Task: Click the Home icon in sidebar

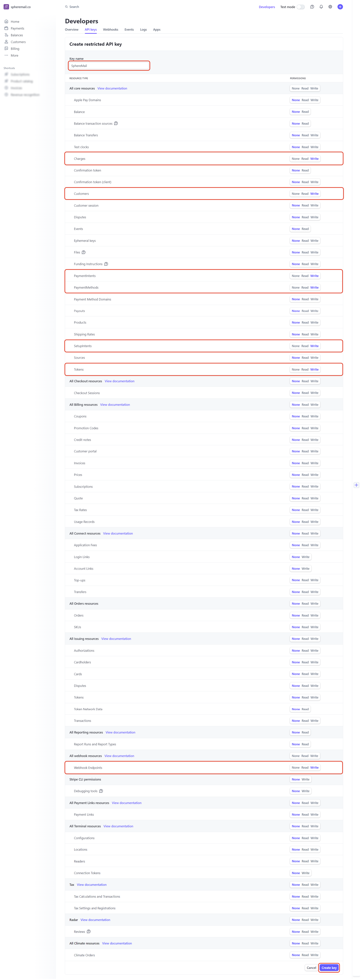Action: pos(6,22)
